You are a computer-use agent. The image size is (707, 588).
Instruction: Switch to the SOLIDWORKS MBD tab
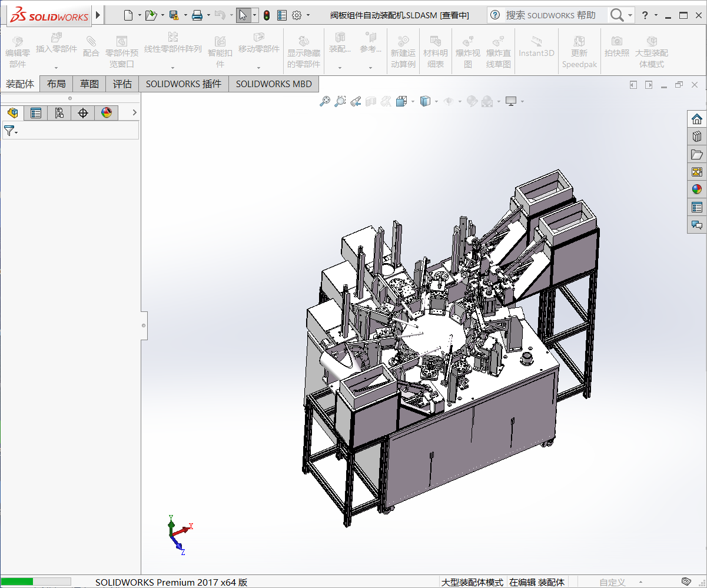pos(274,84)
